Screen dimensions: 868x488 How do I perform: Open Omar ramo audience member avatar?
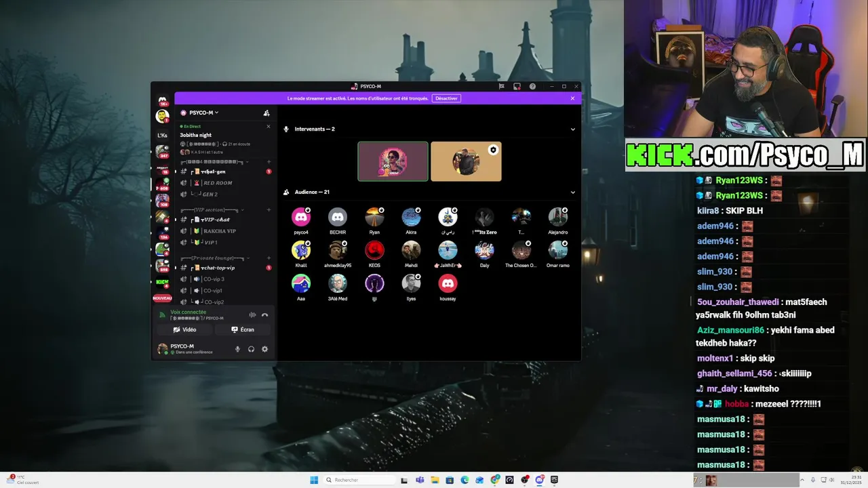[x=557, y=250]
